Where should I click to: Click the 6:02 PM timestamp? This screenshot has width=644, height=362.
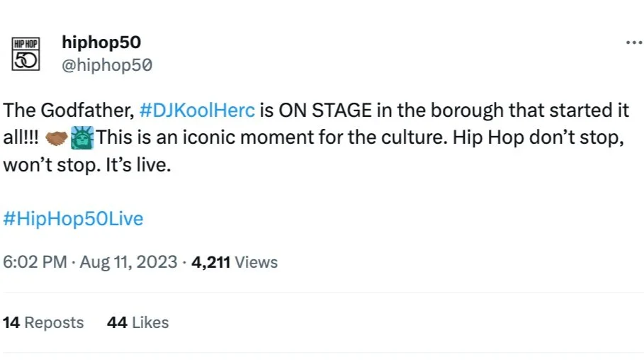tap(33, 262)
